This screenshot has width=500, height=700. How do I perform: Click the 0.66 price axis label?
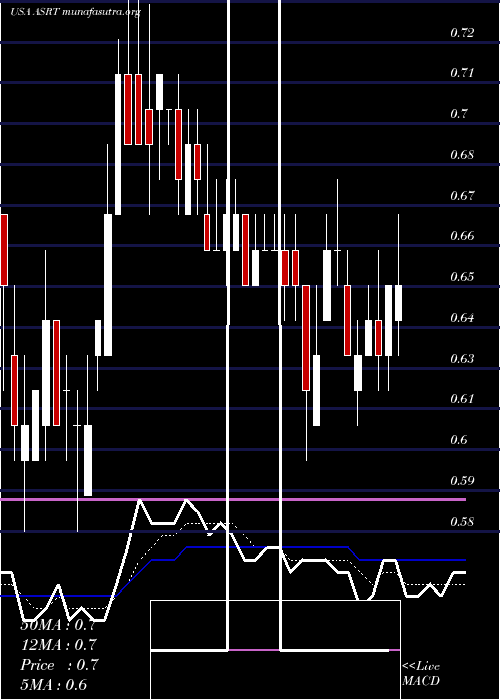(462, 236)
